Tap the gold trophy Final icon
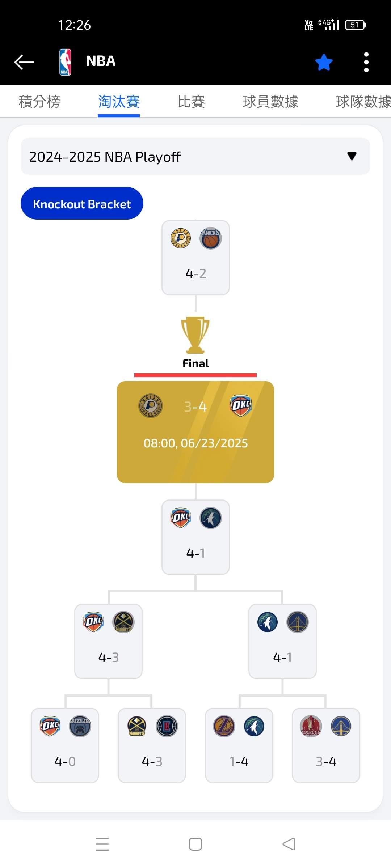The height and width of the screenshot is (868, 391). click(x=195, y=336)
